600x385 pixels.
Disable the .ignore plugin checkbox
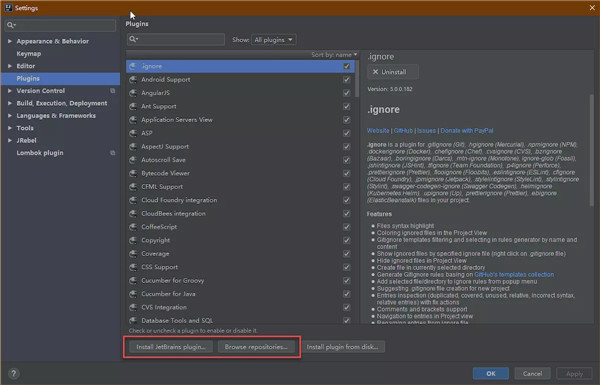(347, 66)
